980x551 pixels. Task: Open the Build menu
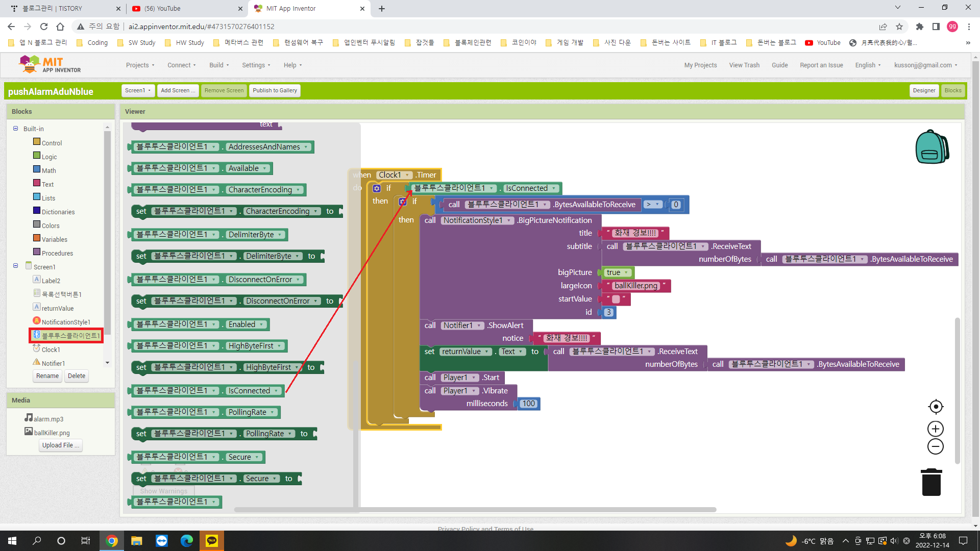[218, 65]
